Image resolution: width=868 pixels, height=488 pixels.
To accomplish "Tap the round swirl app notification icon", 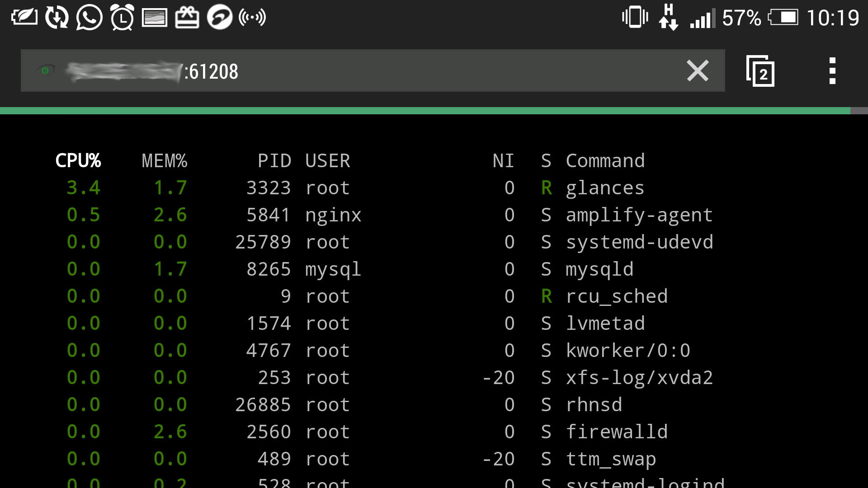I will tap(220, 18).
